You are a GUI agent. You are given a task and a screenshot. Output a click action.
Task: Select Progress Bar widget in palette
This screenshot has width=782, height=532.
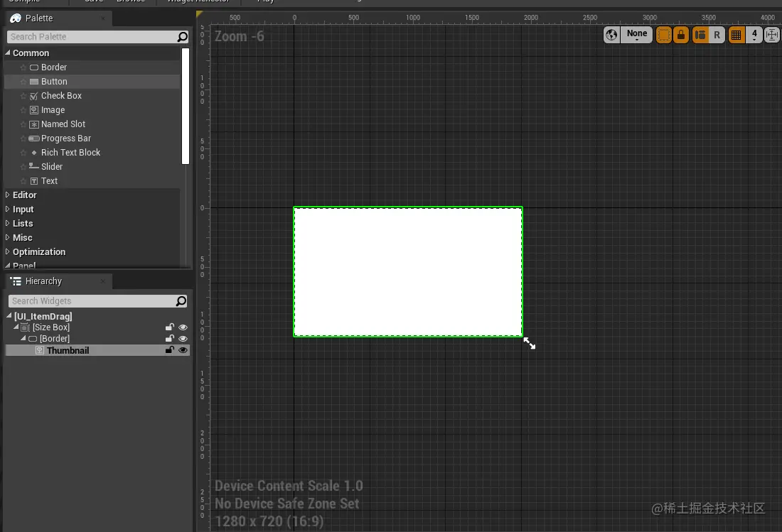pyautogui.click(x=92, y=138)
